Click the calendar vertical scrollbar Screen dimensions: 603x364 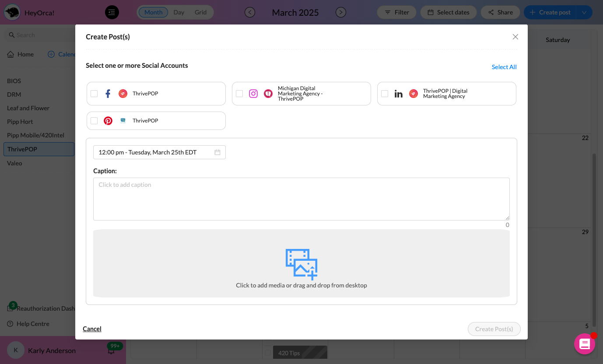[x=594, y=240]
